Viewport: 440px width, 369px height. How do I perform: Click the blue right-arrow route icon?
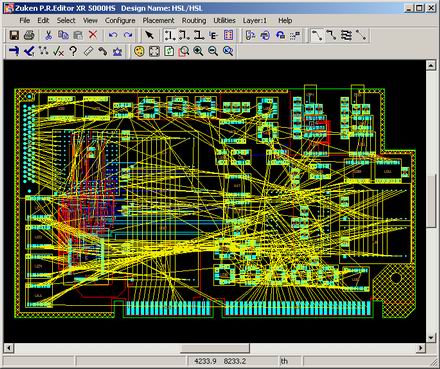14,51
